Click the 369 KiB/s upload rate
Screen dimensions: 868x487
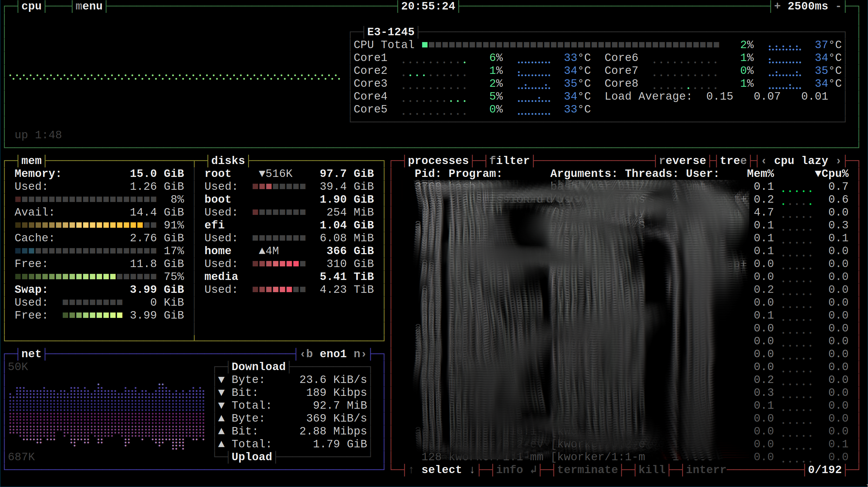pos(337,418)
